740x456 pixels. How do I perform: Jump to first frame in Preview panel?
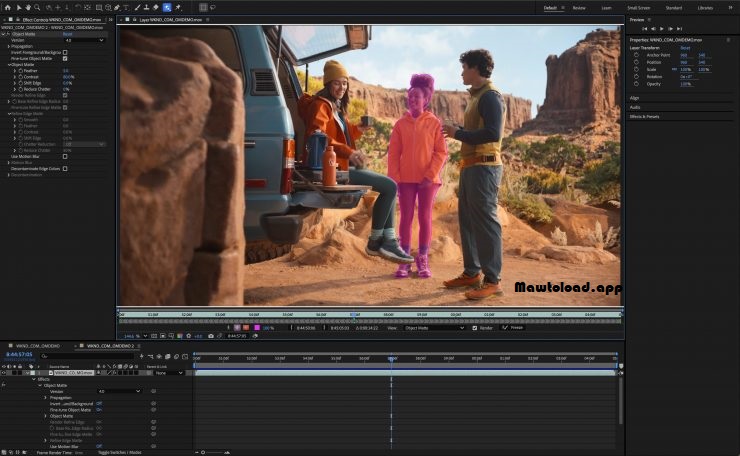click(645, 29)
